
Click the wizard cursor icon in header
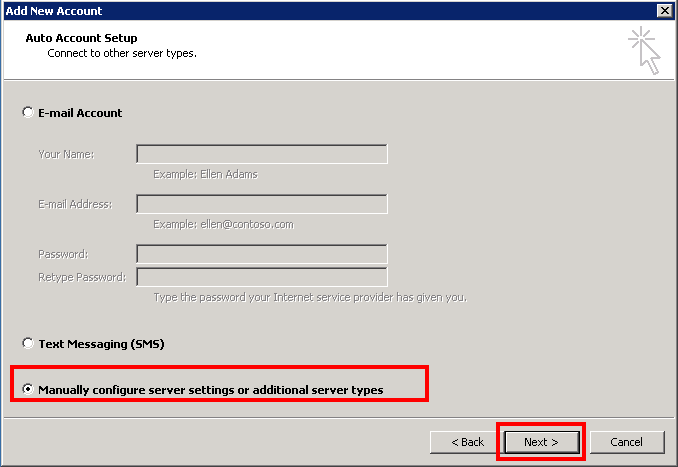coord(645,50)
